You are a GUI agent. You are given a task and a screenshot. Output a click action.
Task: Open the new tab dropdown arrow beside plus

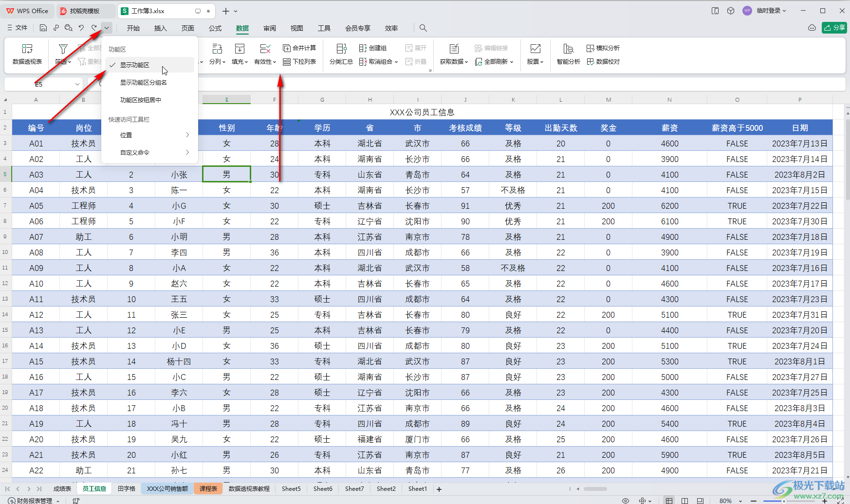pyautogui.click(x=236, y=11)
